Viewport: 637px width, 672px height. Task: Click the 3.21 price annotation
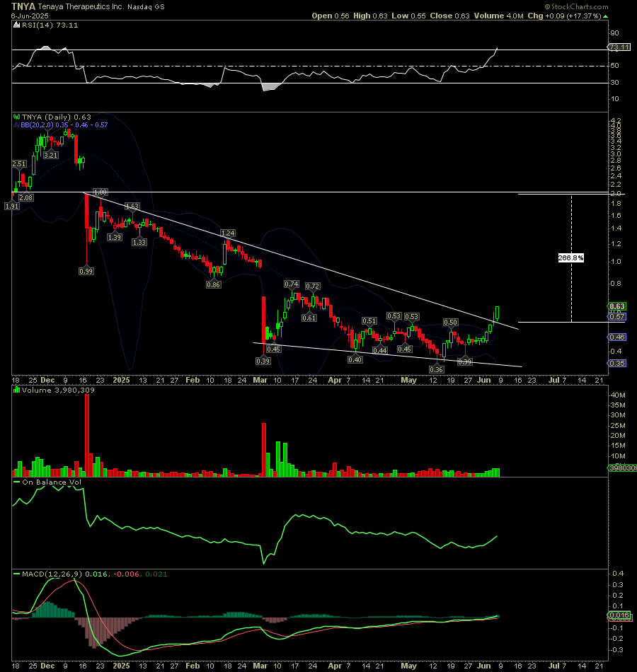pos(51,155)
